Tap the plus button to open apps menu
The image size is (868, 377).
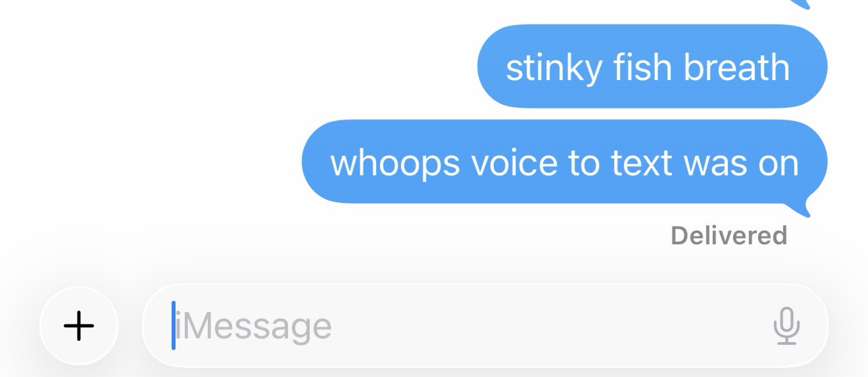(x=79, y=326)
